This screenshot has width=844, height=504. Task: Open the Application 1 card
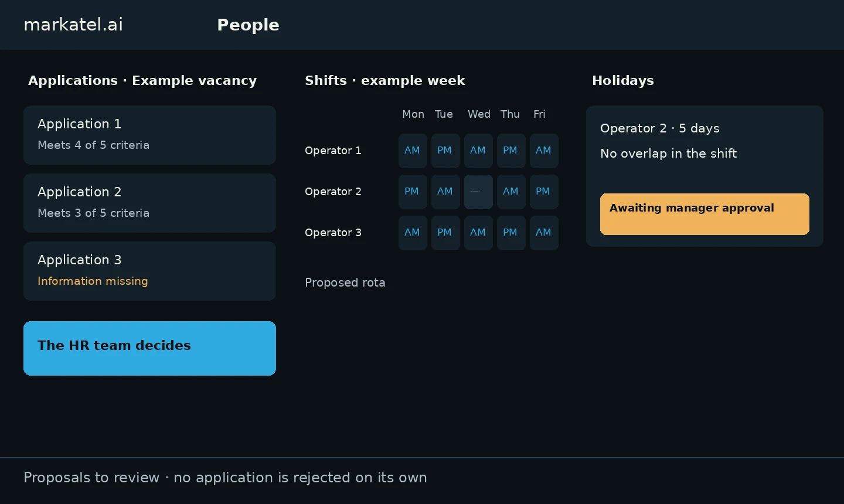point(149,135)
